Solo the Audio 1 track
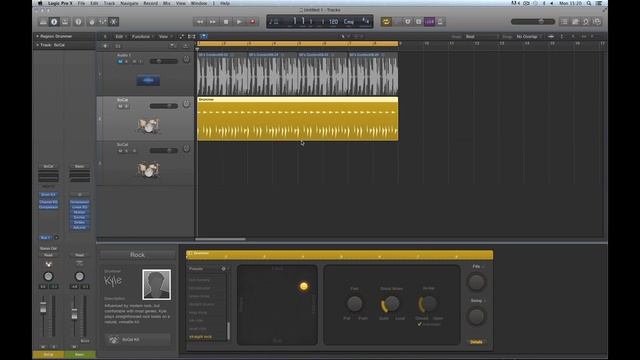Viewport: 640px width, 360px height. (127, 61)
